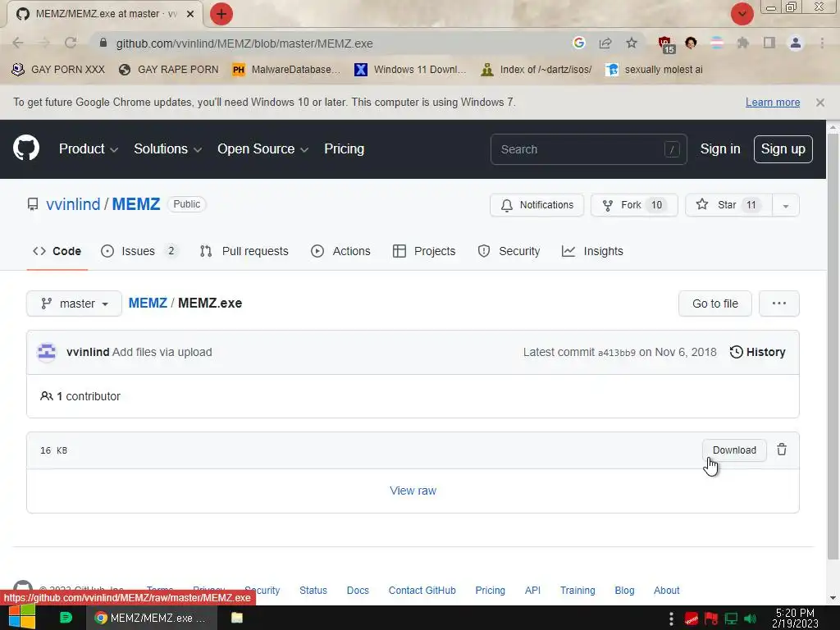This screenshot has width=840, height=630.
Task: Bookmark this page with star icon
Action: coord(632,43)
